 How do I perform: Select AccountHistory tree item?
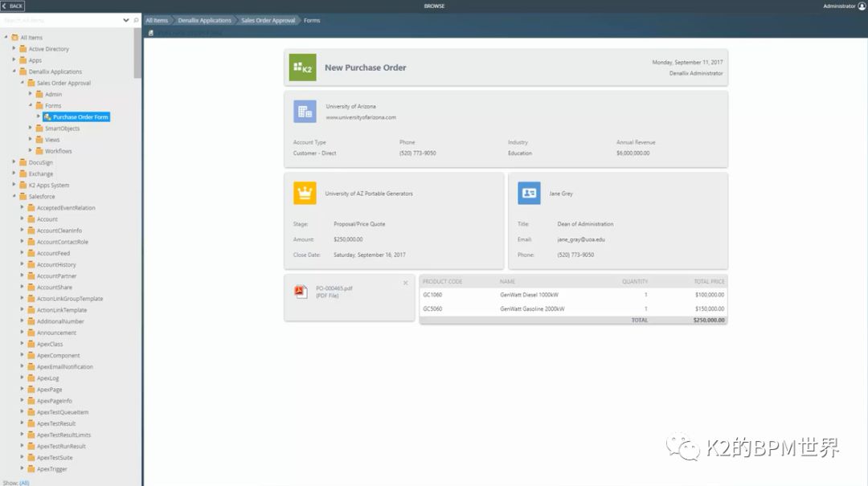[x=56, y=264]
